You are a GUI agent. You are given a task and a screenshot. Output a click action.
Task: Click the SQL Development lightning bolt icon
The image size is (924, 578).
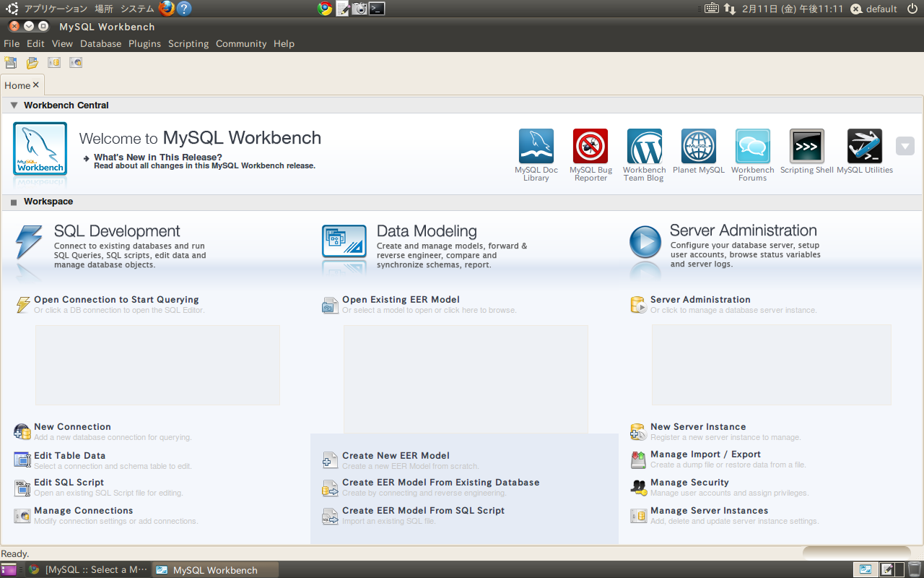point(29,242)
